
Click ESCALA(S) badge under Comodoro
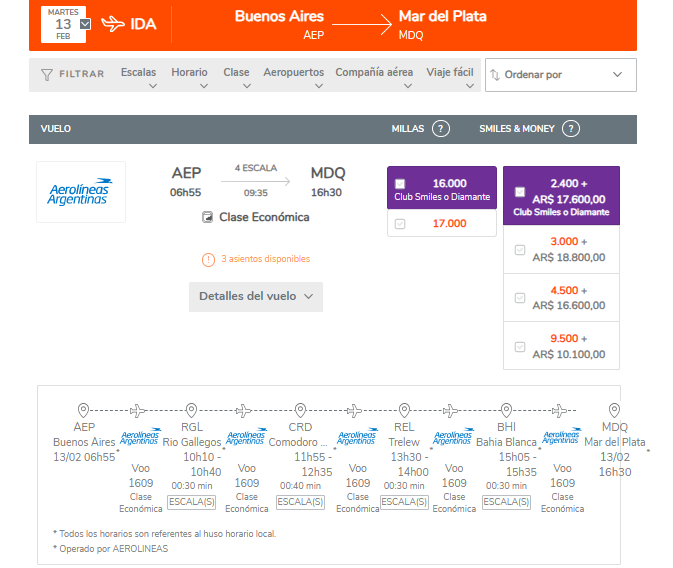point(300,502)
